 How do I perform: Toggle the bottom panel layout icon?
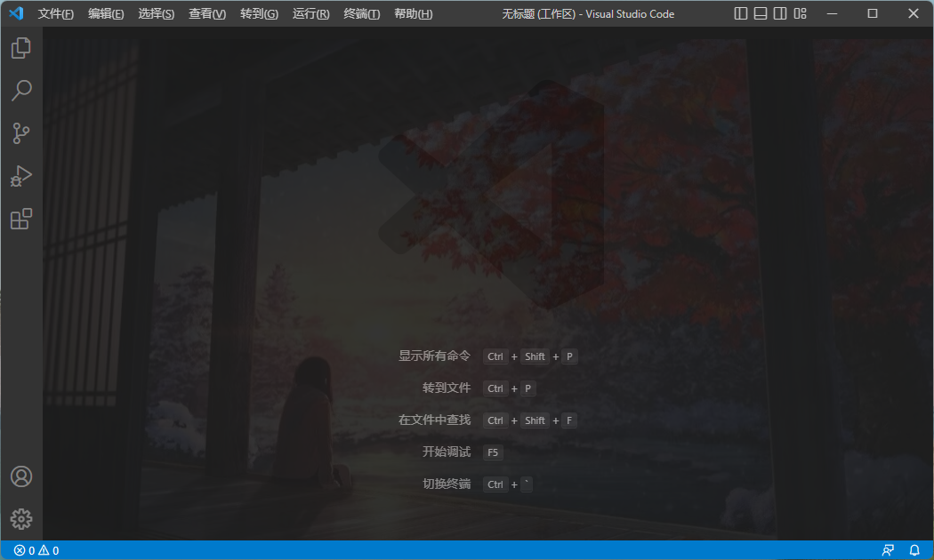[760, 13]
